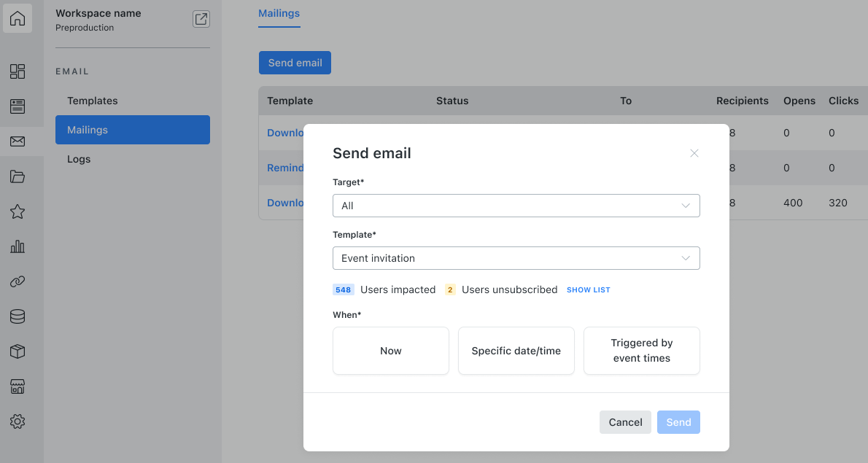The image size is (868, 463).
Task: Show list of unsubscribed users
Action: click(x=589, y=290)
